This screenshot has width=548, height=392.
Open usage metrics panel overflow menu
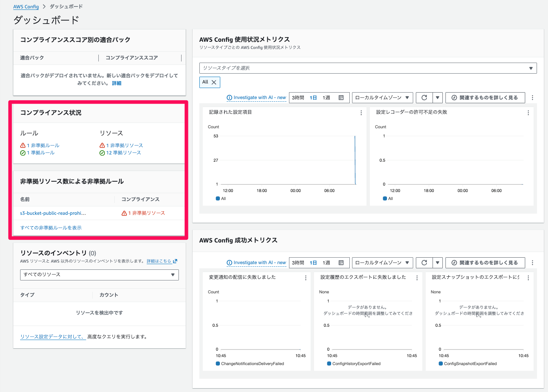pos(532,98)
